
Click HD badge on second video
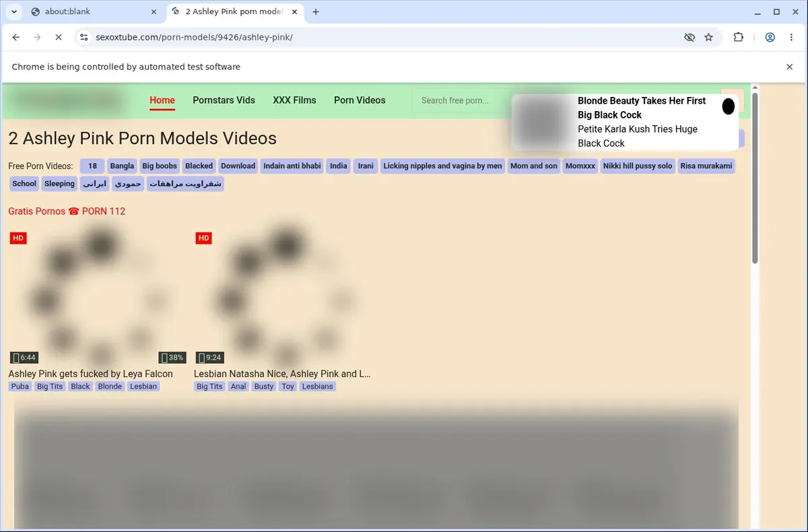[204, 238]
